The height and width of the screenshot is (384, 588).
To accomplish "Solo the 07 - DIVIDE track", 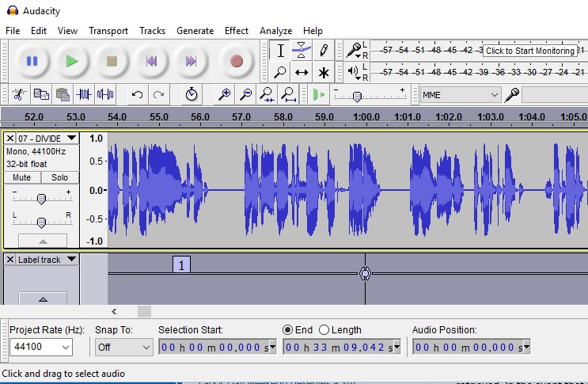I will [x=59, y=177].
